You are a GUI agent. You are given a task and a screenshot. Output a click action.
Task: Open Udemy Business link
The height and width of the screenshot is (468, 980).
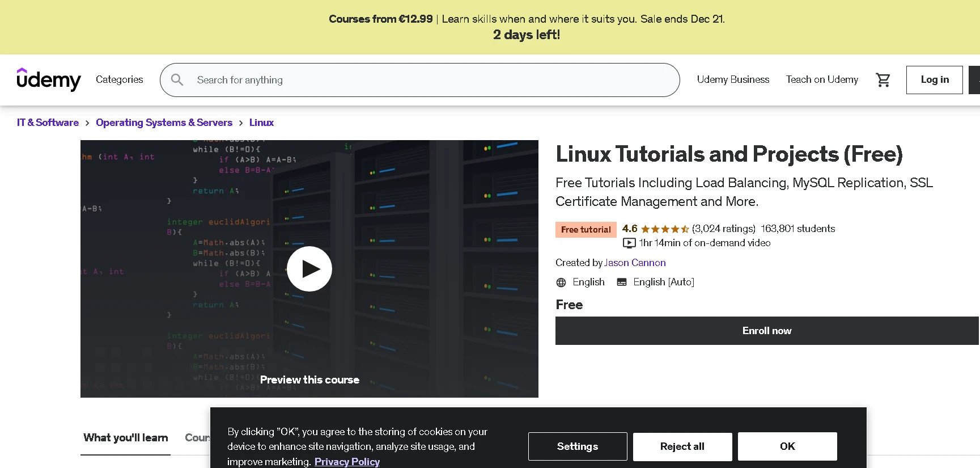pyautogui.click(x=733, y=79)
